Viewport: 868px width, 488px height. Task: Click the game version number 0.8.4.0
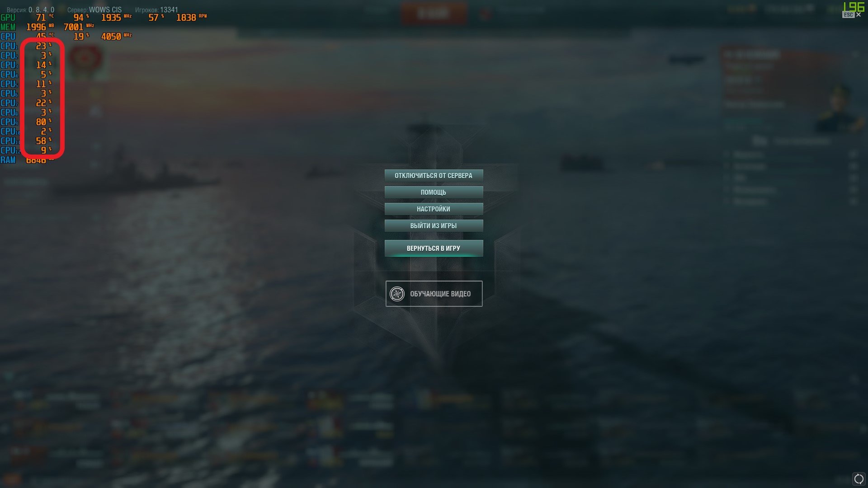(41, 9)
